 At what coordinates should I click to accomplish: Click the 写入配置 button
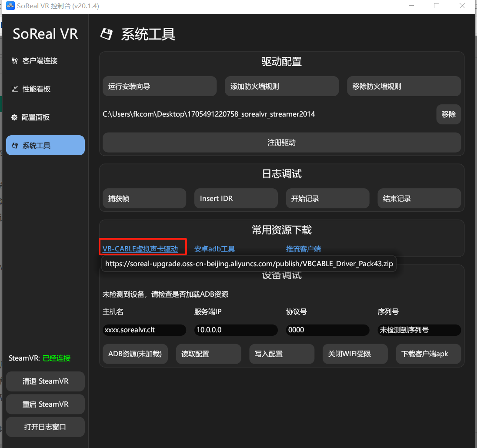pyautogui.click(x=282, y=354)
